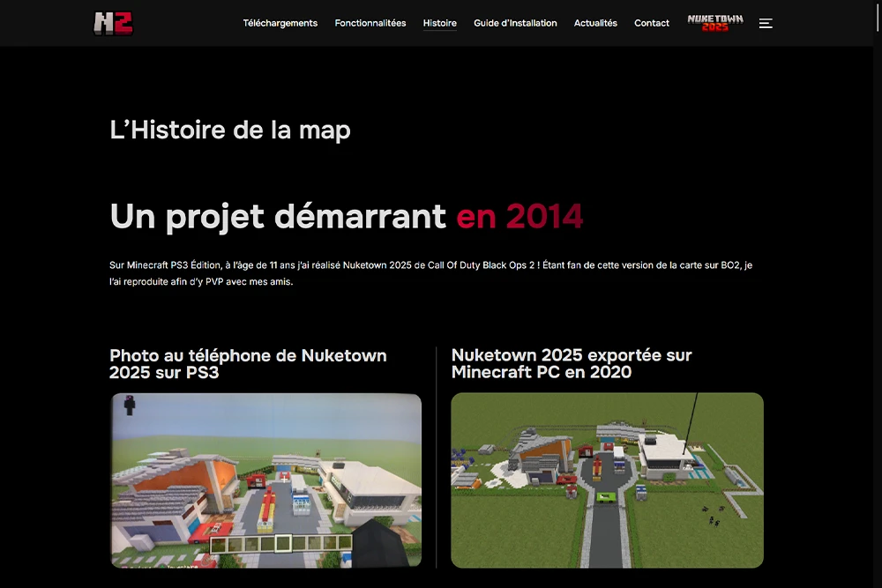Click the H2 site logo

(x=113, y=23)
